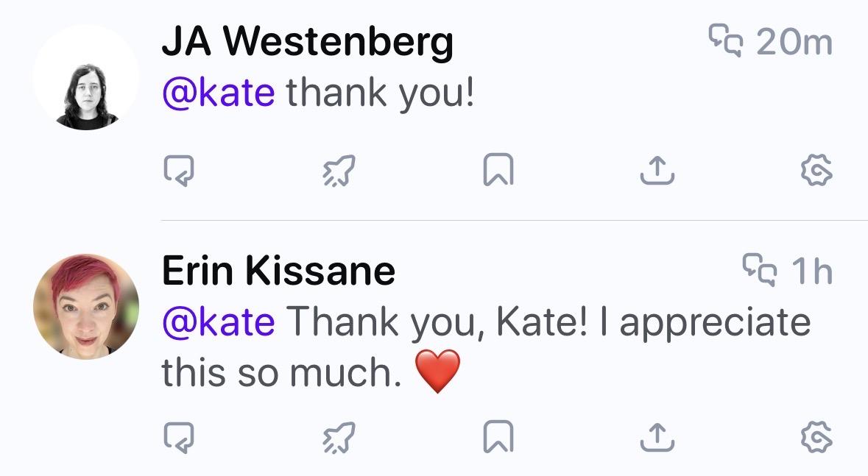The image size is (868, 476).
Task: Open JA Westenberg's profile picture
Action: point(86,77)
